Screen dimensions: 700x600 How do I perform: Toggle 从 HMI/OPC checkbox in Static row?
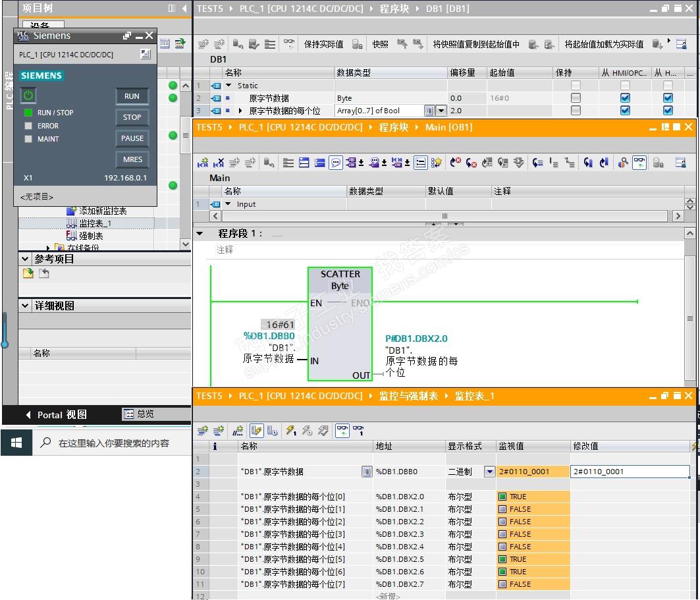click(x=625, y=85)
